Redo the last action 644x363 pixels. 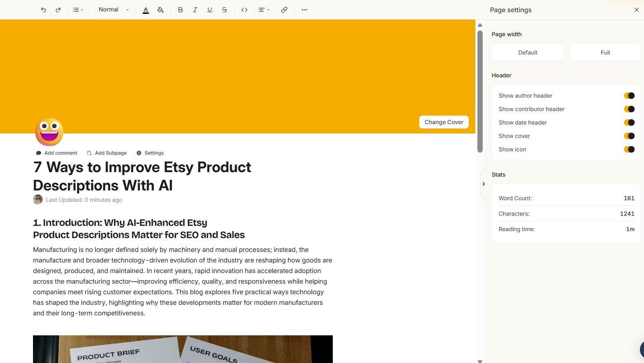coord(58,10)
